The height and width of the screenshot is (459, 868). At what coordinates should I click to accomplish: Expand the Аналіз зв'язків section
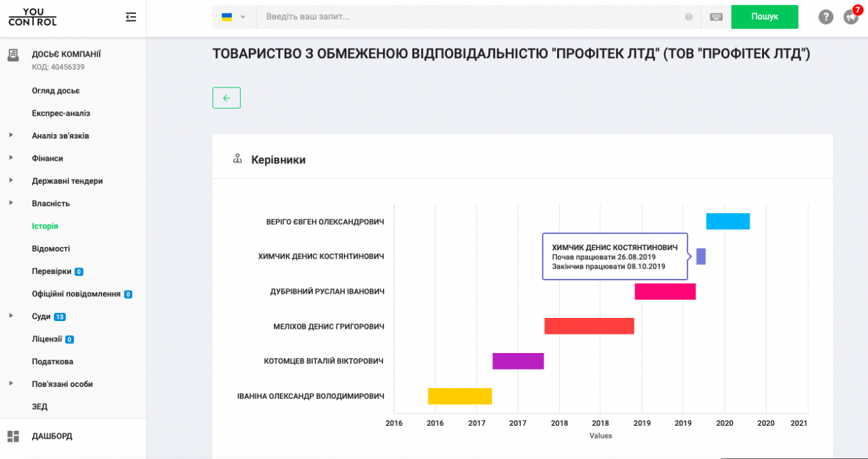pos(11,135)
